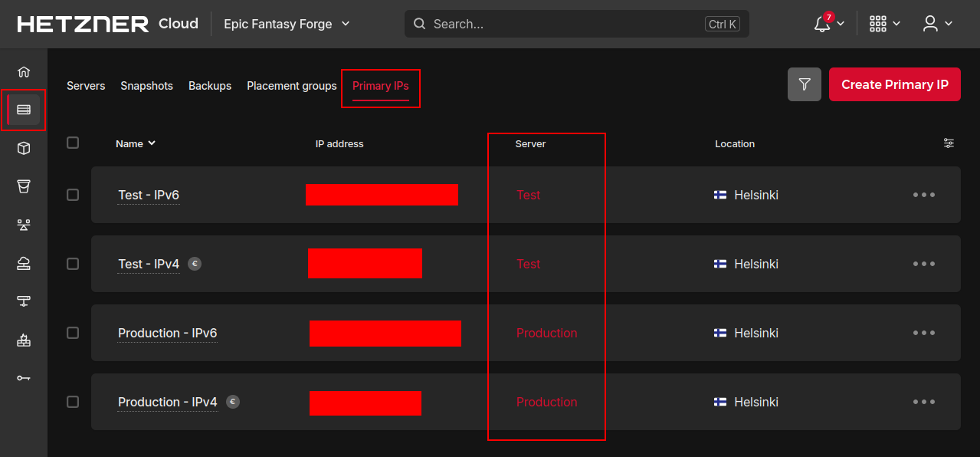Click the Create Primary IP button
The width and height of the screenshot is (980, 457).
pos(895,84)
